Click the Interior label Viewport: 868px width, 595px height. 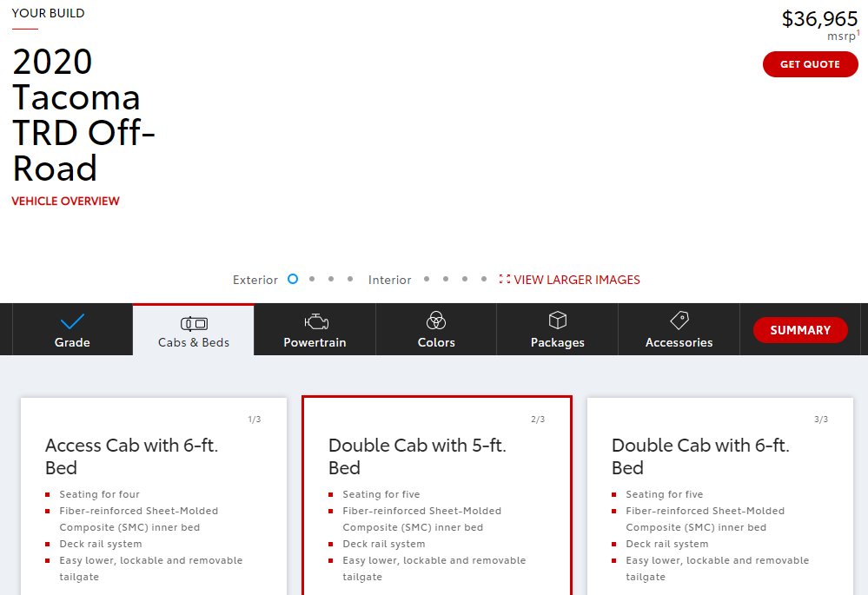(390, 280)
